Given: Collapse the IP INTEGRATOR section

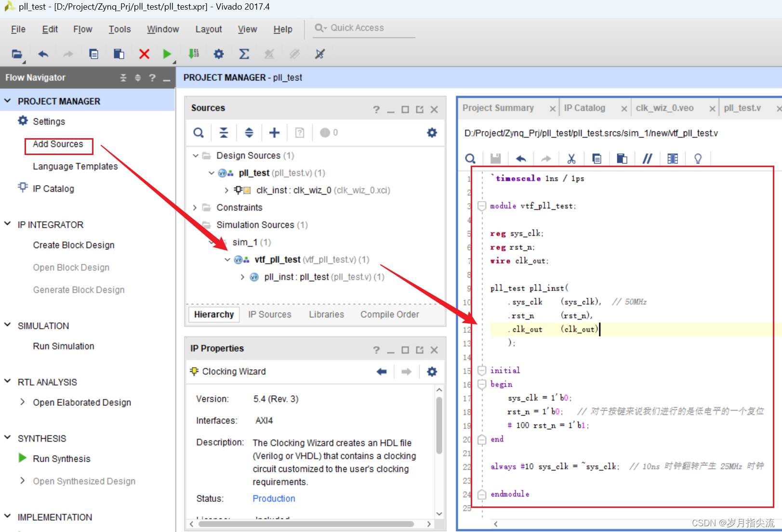Looking at the screenshot, I should coord(8,224).
